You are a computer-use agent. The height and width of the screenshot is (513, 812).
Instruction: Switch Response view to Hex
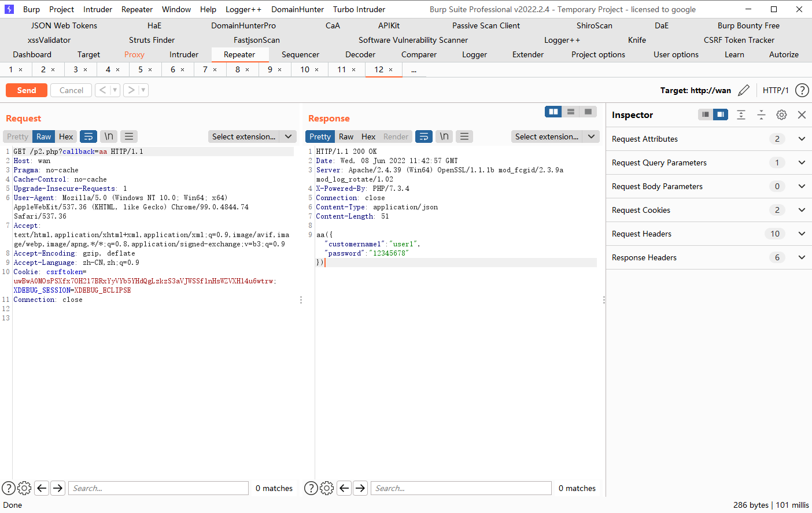(x=368, y=136)
